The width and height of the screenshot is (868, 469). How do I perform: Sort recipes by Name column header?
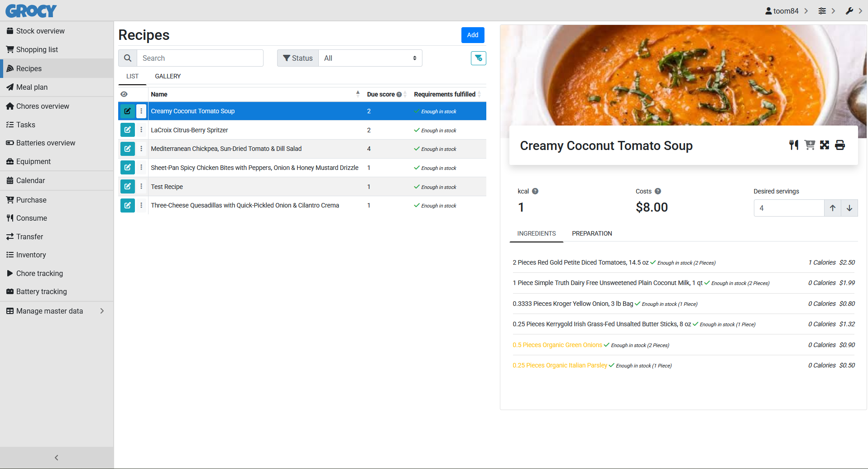[255, 94]
